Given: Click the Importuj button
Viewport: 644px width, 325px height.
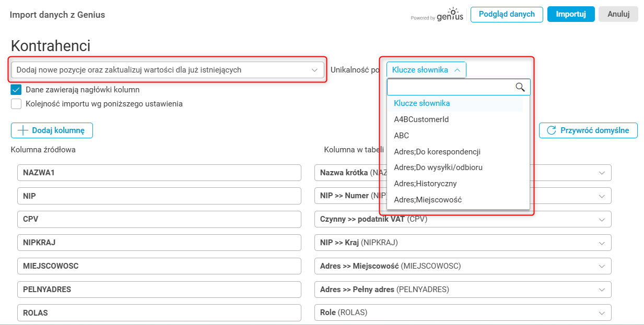Looking at the screenshot, I should tap(571, 14).
